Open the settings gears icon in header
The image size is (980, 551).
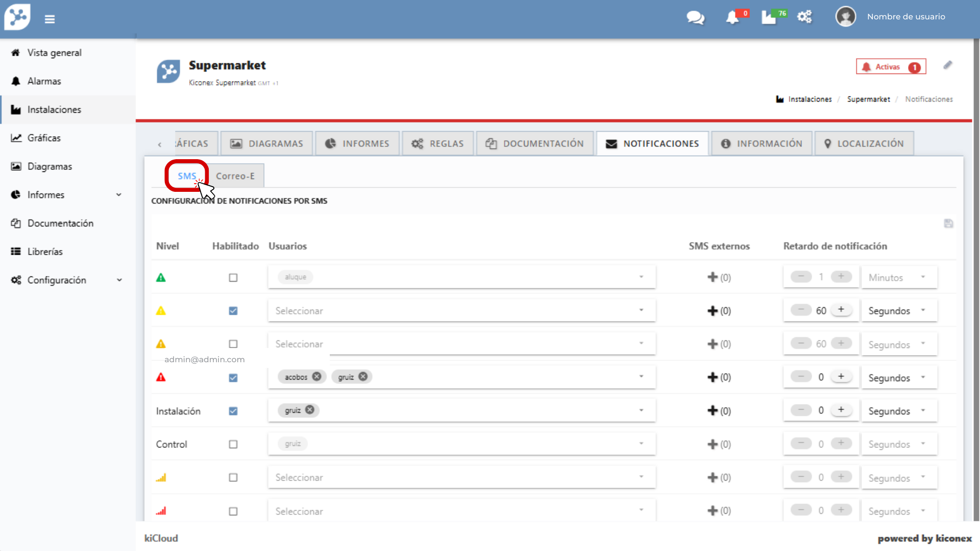tap(804, 17)
